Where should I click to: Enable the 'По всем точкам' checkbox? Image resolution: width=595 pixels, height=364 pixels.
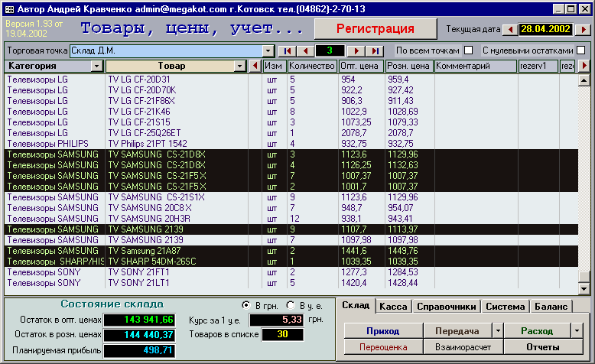(469, 50)
